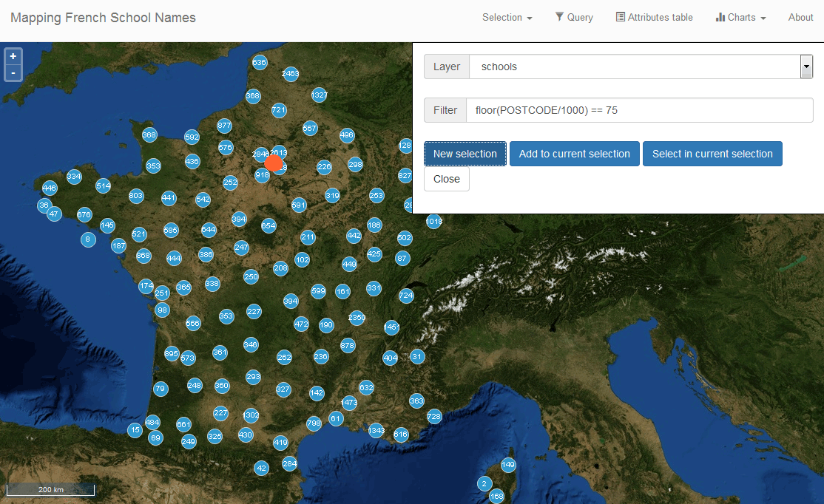Expand the Selection dropdown menu
Screen dimensions: 824x504
pyautogui.click(x=507, y=17)
